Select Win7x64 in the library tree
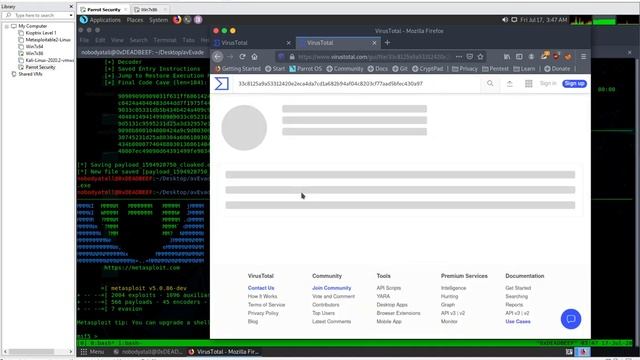 34,47
